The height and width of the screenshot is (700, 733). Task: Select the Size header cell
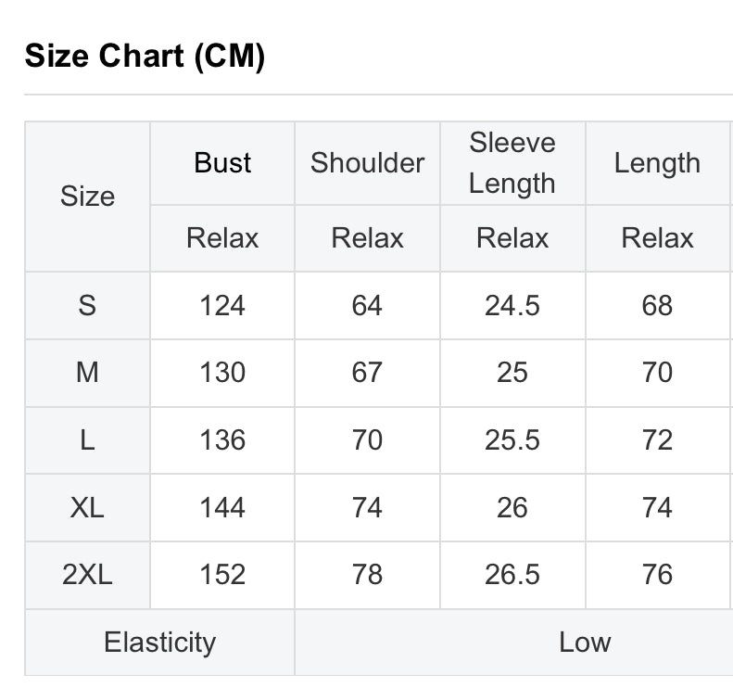(x=87, y=197)
